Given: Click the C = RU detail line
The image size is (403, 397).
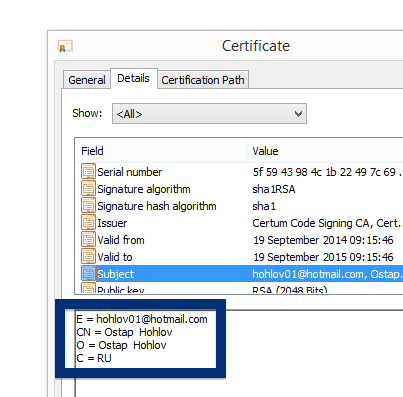Looking at the screenshot, I should click(x=94, y=358).
